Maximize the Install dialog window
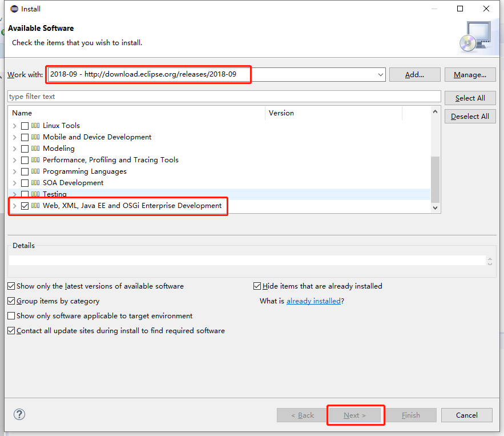The height and width of the screenshot is (436, 504). (x=460, y=9)
